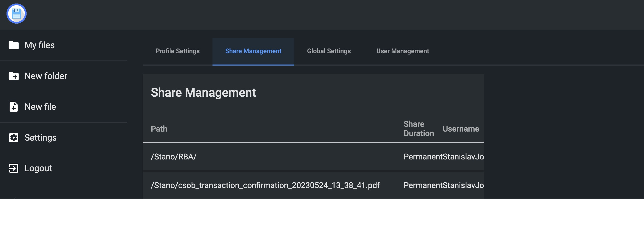
Task: Select the Share Management page heading
Action: point(203,92)
